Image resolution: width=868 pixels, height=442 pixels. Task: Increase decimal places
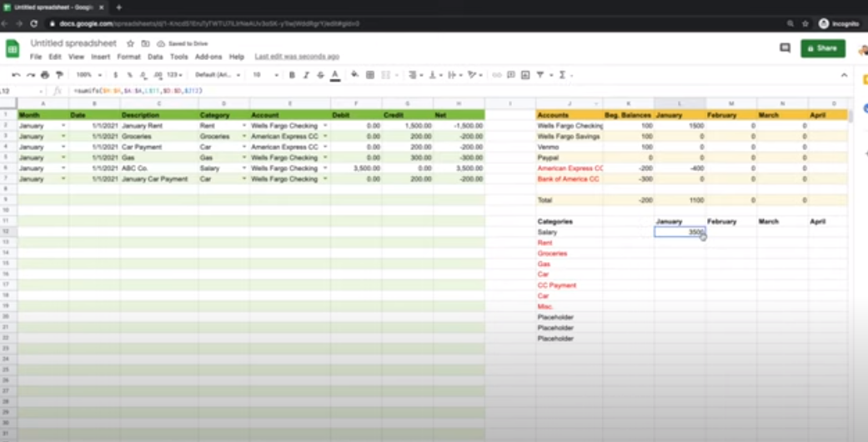click(158, 75)
